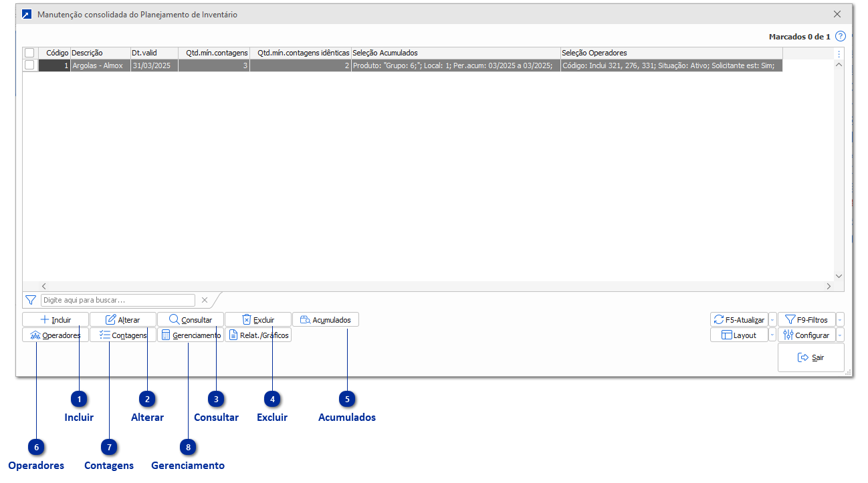
Task: Open Alterar to edit the record
Action: 123,319
